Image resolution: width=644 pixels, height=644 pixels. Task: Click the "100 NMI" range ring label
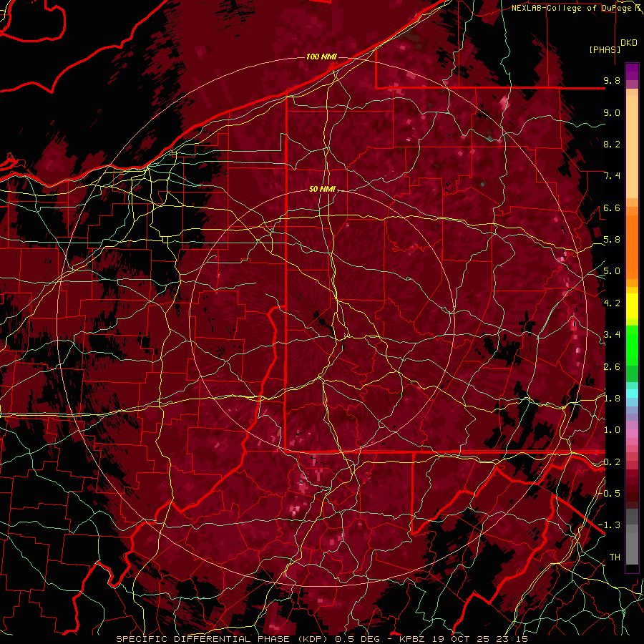pos(321,57)
